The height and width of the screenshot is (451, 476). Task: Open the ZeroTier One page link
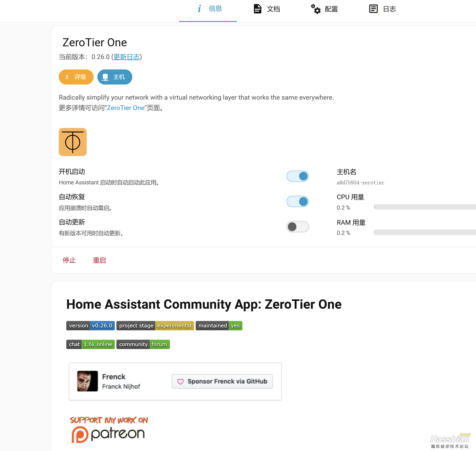[125, 108]
